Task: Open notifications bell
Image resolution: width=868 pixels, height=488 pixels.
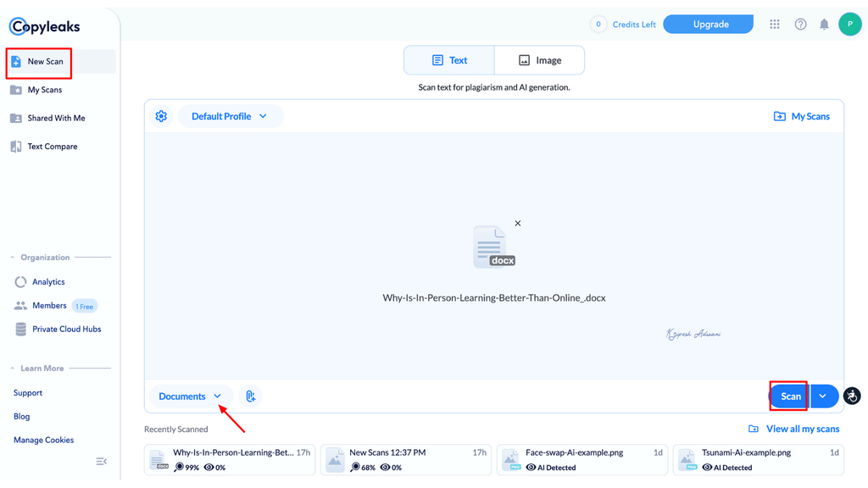Action: coord(824,25)
